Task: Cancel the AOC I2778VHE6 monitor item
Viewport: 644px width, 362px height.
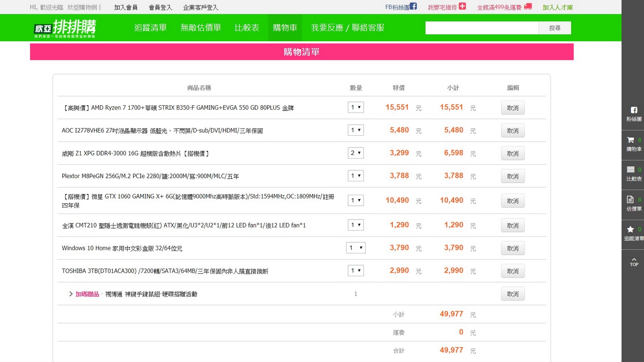Action: pyautogui.click(x=513, y=131)
